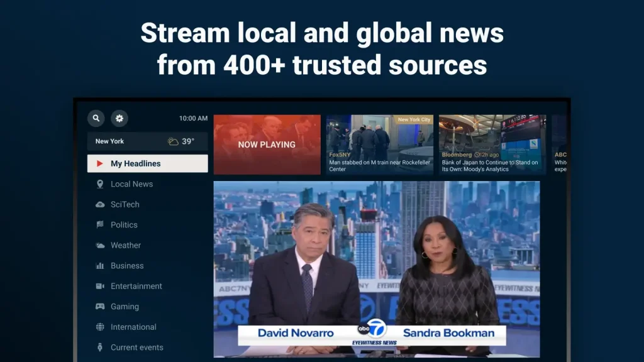Viewport: 644px width, 362px height.
Task: Open the International globe icon
Action: pyautogui.click(x=101, y=327)
